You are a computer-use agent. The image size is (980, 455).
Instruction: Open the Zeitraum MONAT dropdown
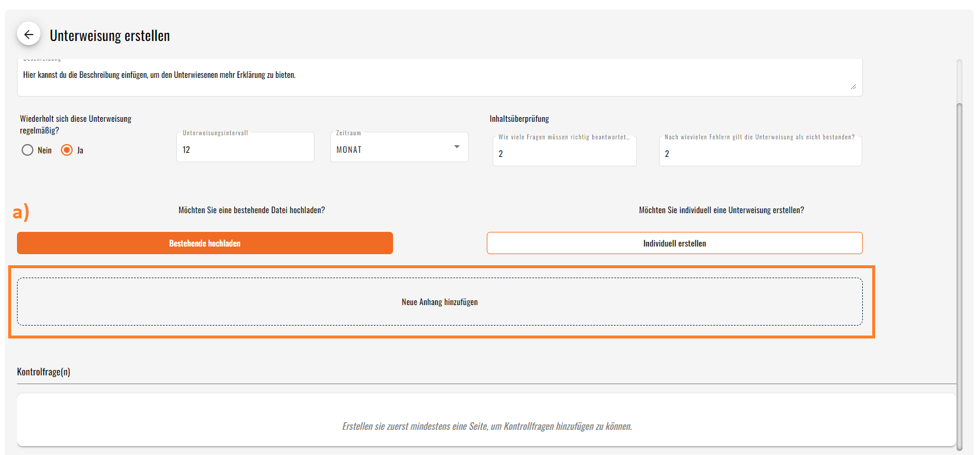[399, 147]
